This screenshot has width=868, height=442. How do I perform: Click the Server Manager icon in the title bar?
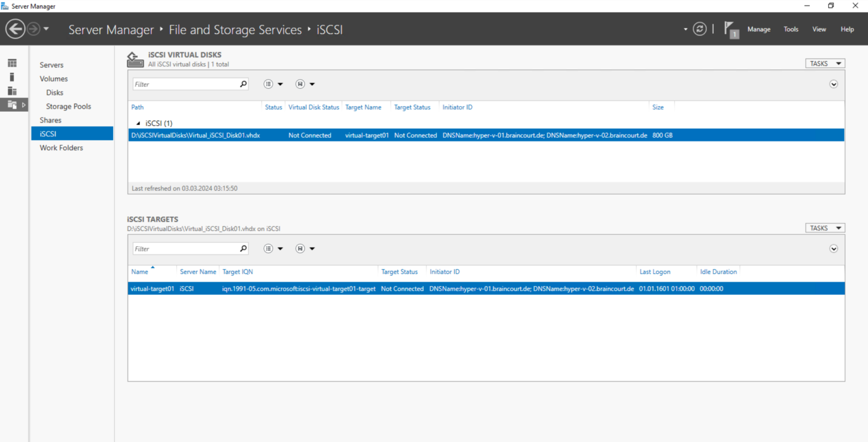point(6,6)
